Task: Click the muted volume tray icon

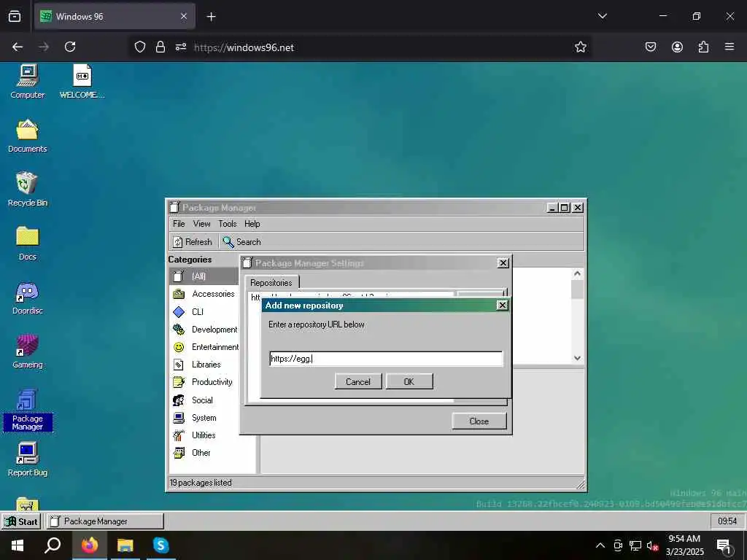Action: pos(652,545)
